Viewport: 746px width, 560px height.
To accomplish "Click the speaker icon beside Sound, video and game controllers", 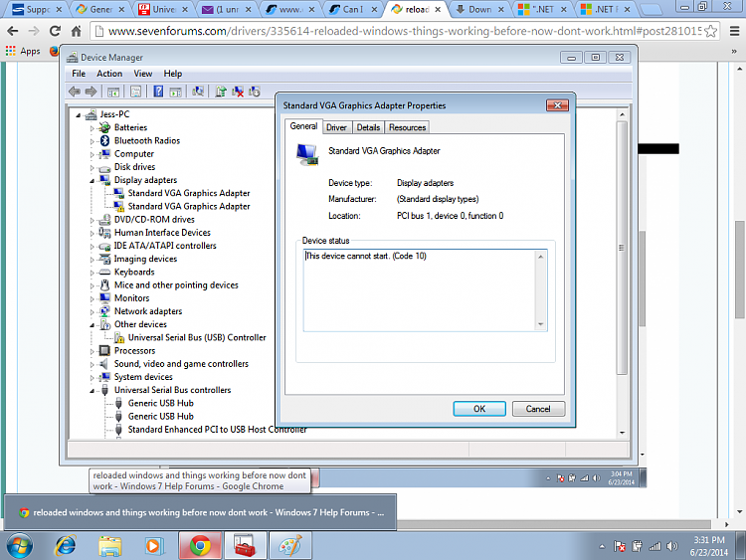I will tap(103, 364).
